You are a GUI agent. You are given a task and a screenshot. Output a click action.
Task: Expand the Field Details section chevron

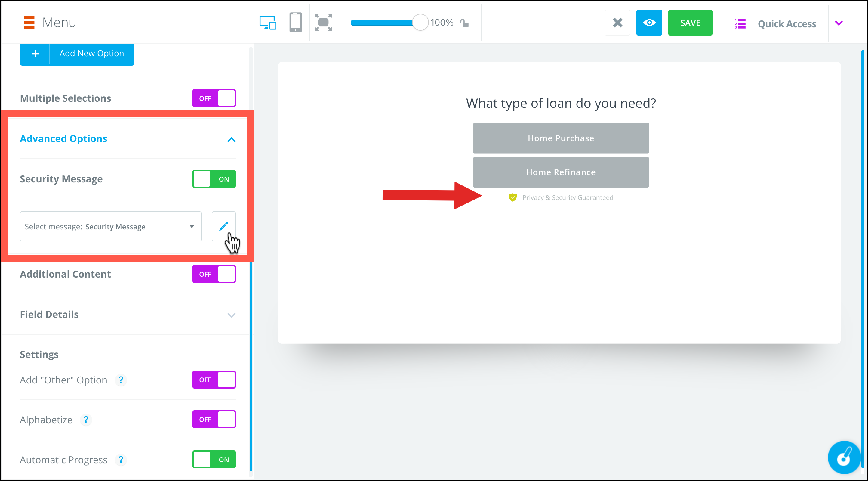click(x=232, y=315)
